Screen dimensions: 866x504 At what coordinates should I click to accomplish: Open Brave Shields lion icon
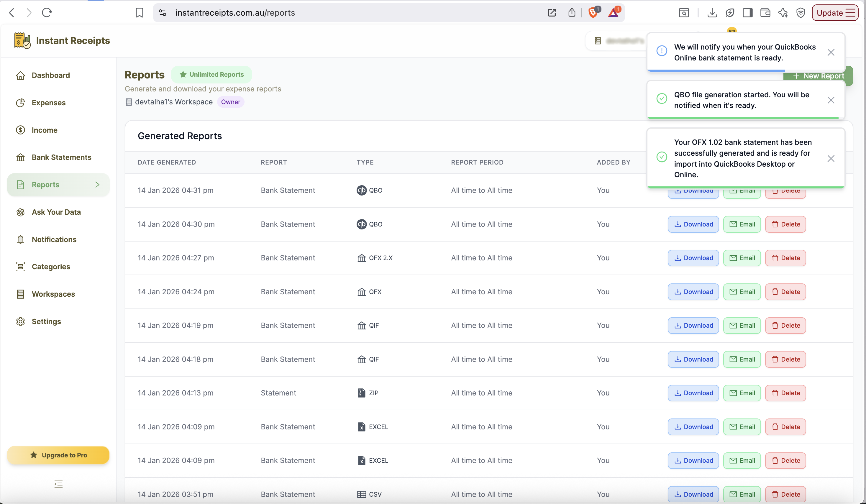point(593,13)
